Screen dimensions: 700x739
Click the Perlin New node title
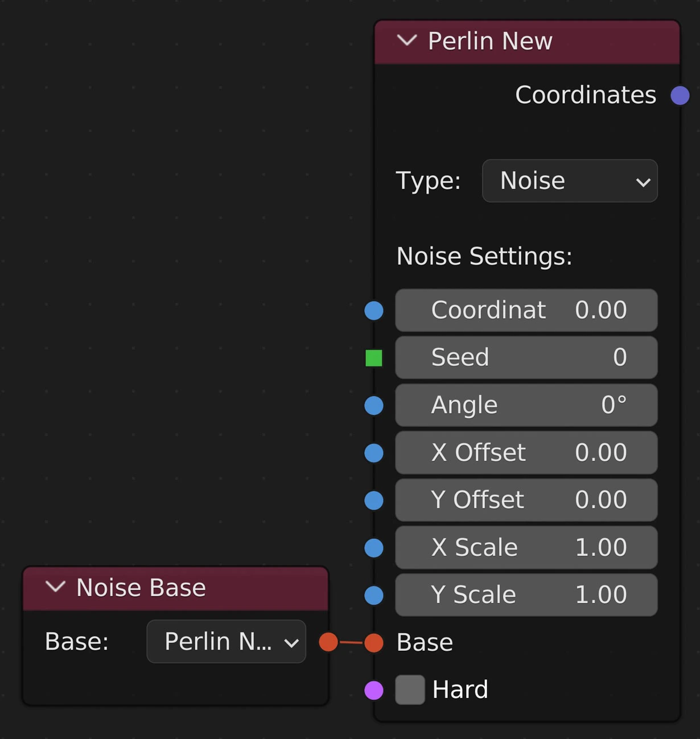tap(490, 41)
